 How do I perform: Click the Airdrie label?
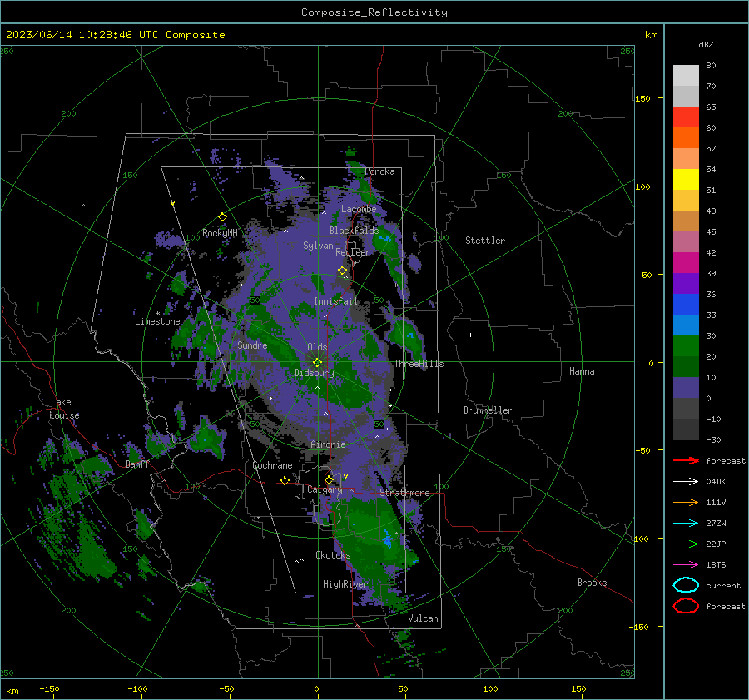328,444
